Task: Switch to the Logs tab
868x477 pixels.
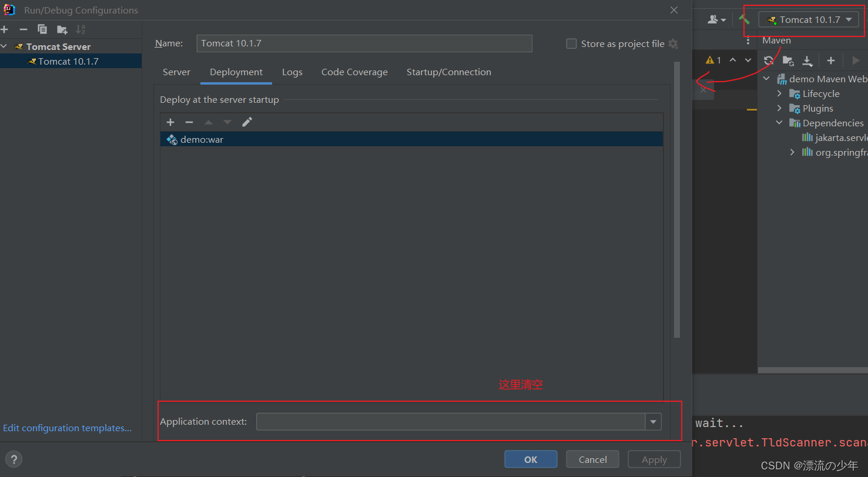Action: click(x=292, y=72)
